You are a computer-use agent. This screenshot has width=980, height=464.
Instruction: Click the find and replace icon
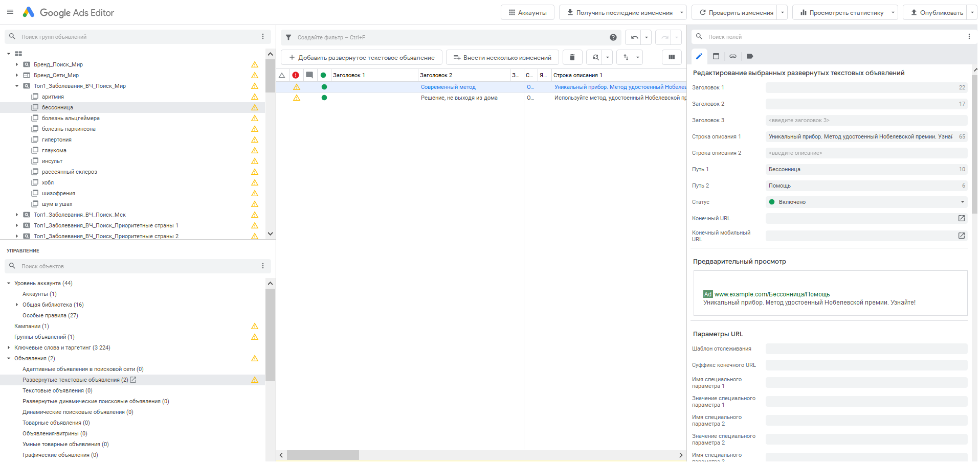point(595,58)
